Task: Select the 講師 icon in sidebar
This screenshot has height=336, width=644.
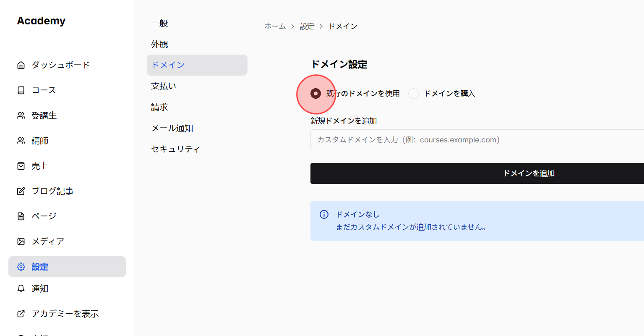Action: click(x=21, y=140)
